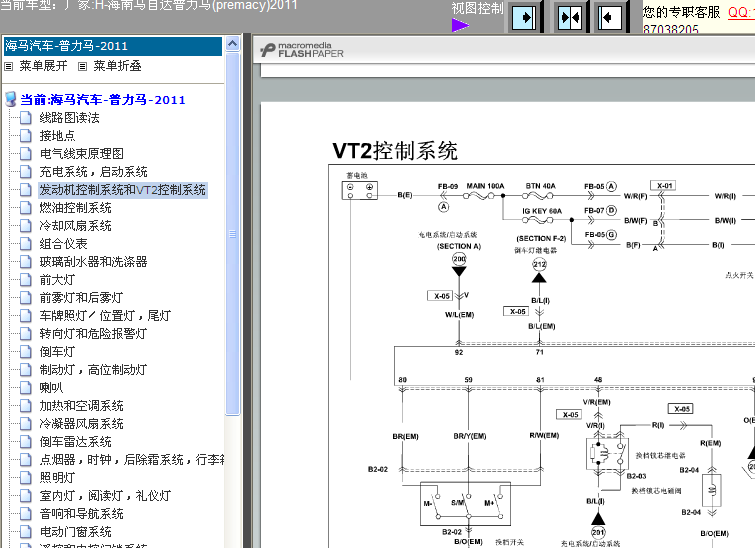Click the menu icon beside 菜单折叠

83,66
